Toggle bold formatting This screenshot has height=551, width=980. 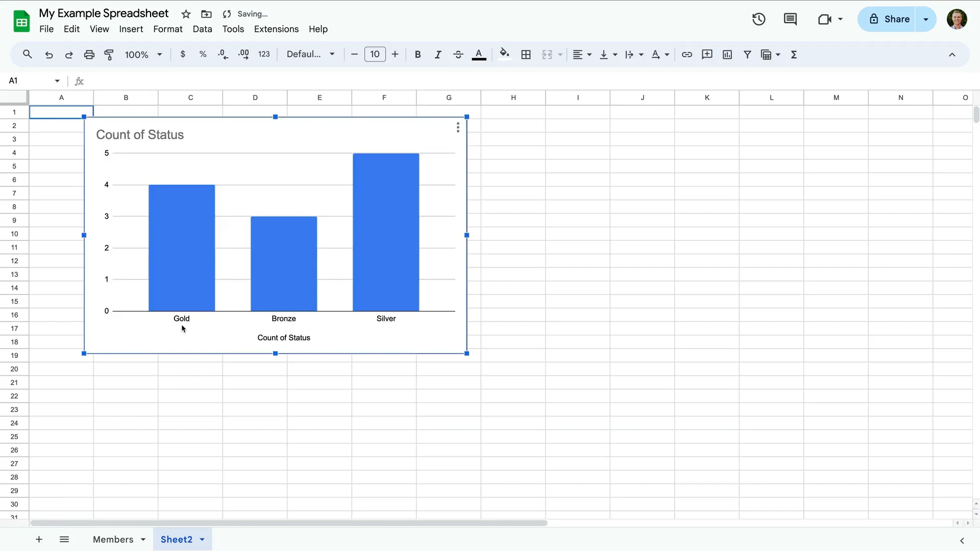418,54
